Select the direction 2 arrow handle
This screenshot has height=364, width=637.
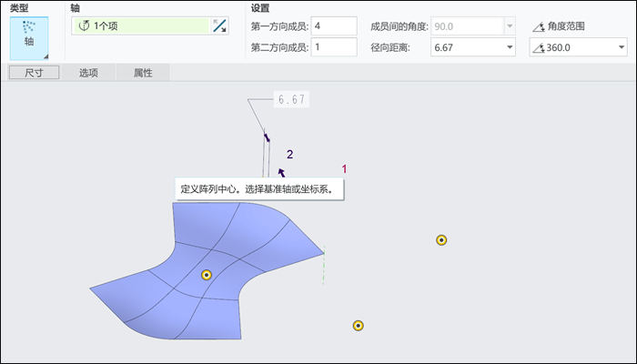(x=281, y=173)
